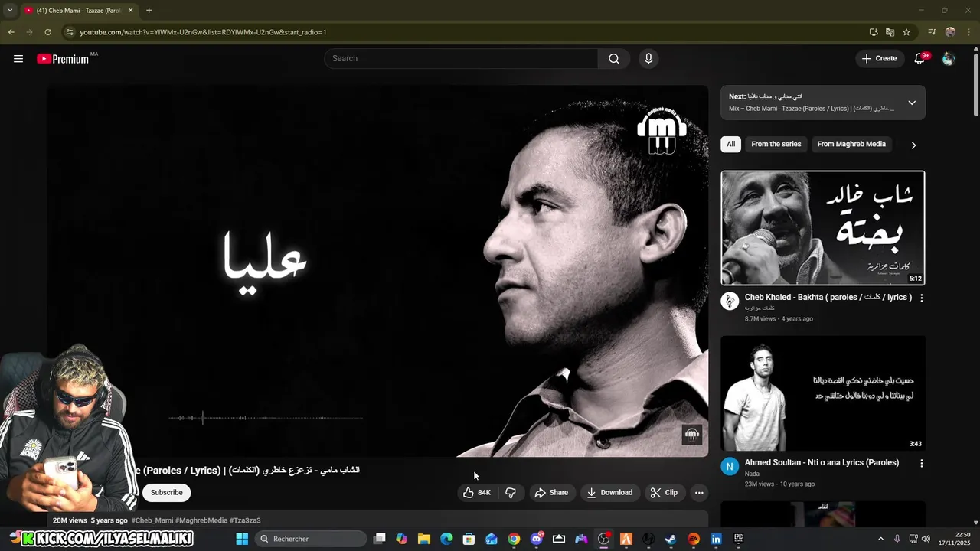Open the Chrome profile avatar
Viewport: 980px width, 551px height.
(x=950, y=32)
